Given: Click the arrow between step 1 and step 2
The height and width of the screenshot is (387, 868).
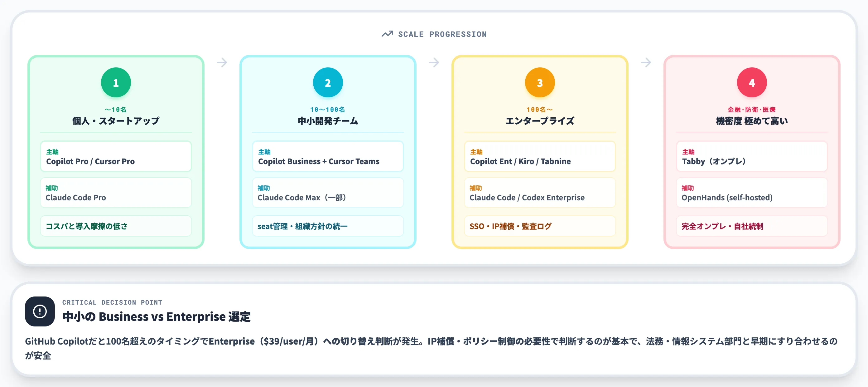Looking at the screenshot, I should tap(222, 62).
